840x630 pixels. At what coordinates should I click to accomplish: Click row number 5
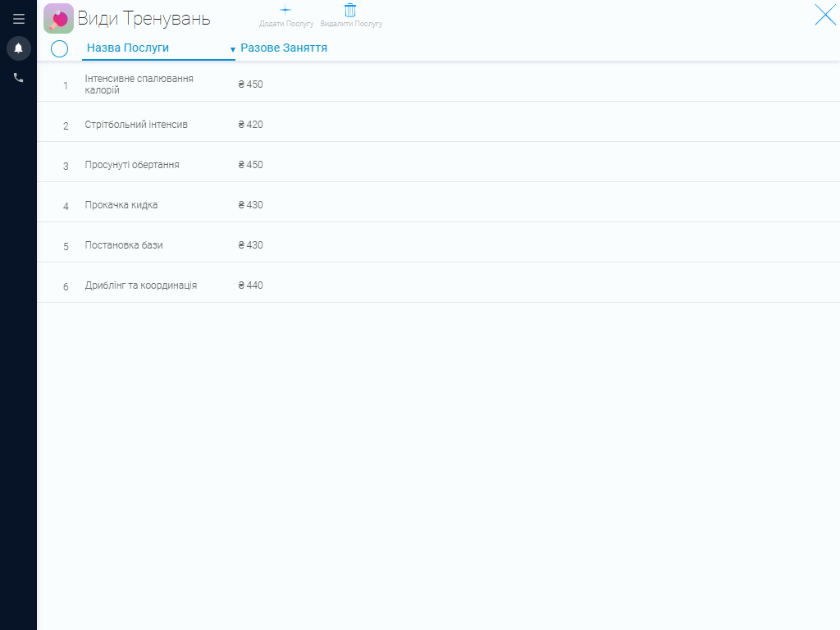pyautogui.click(x=66, y=246)
